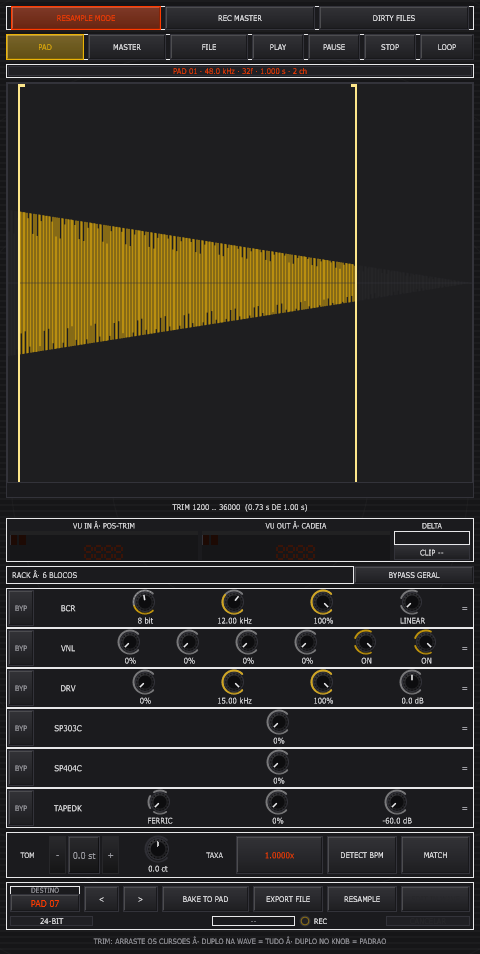Pause playback with PAUSE button
This screenshot has width=480, height=954.
pos(334,47)
